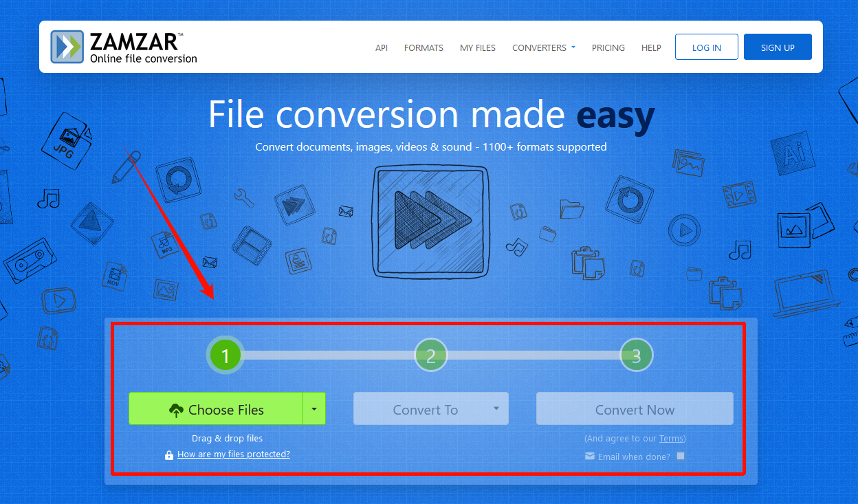The image size is (858, 504).
Task: Open the Convert To format dropdown
Action: click(x=431, y=408)
